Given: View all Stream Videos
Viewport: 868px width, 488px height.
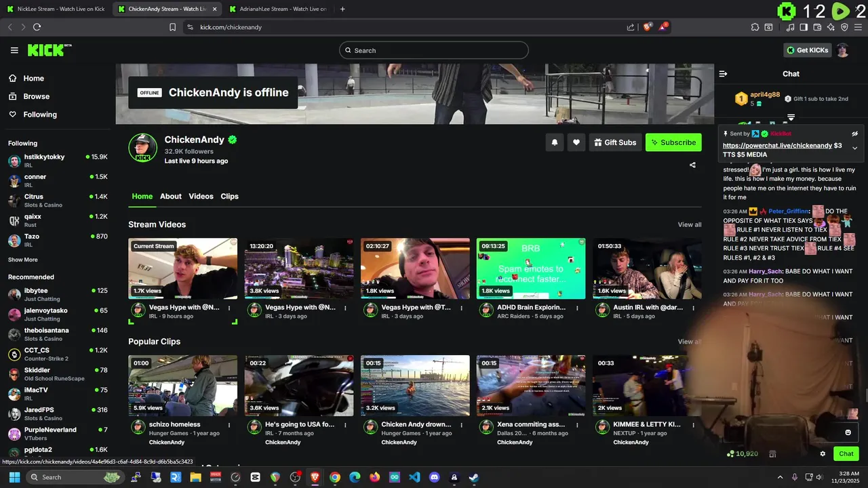Looking at the screenshot, I should coord(690,224).
